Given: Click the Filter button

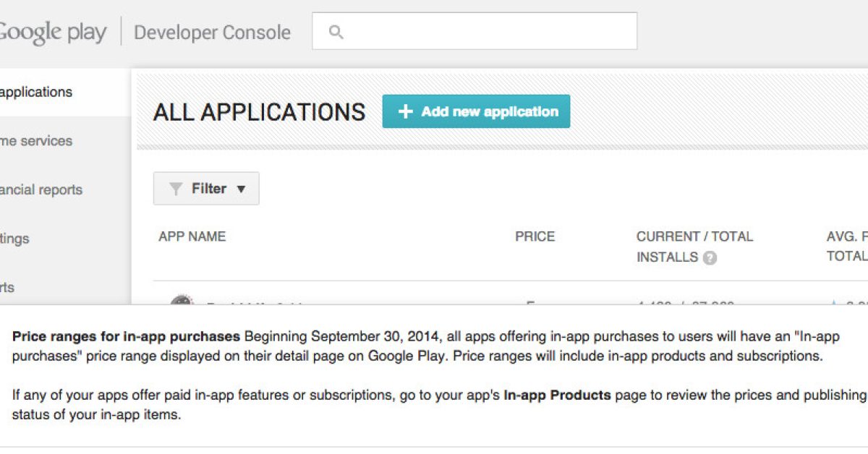Looking at the screenshot, I should [x=206, y=189].
